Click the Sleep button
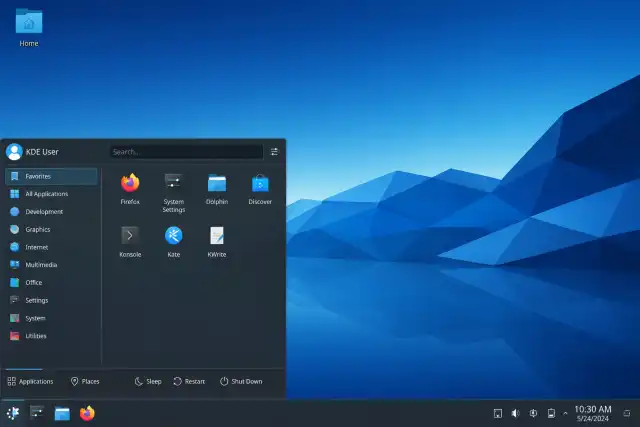Viewport: 640px width, 427px height. coord(148,381)
